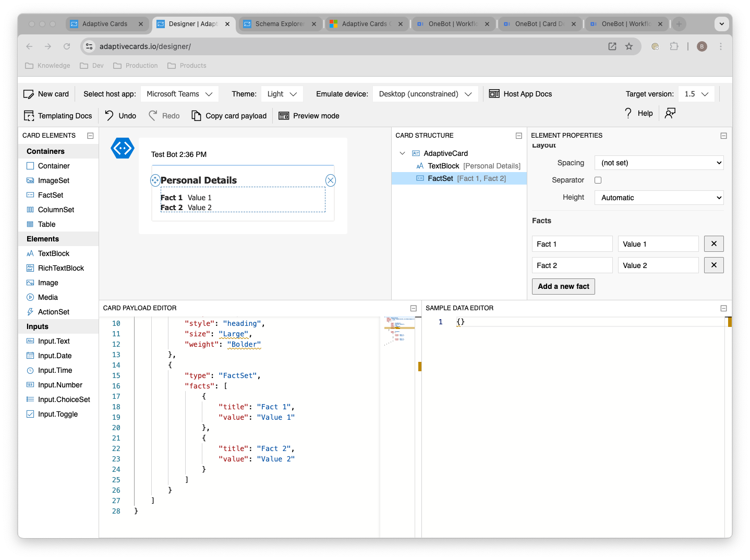Viewport: 750px width, 560px height.
Task: Click the Value 2 input field
Action: coord(658,265)
